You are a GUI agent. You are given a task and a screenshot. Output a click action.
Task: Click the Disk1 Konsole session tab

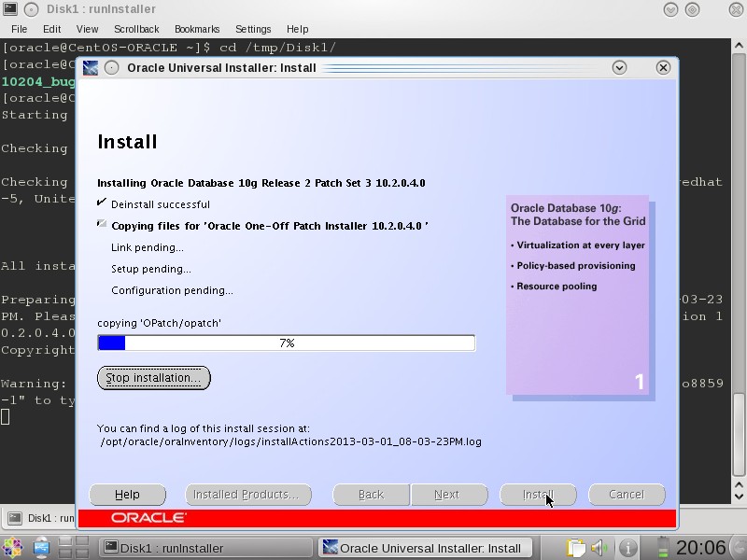(x=39, y=518)
